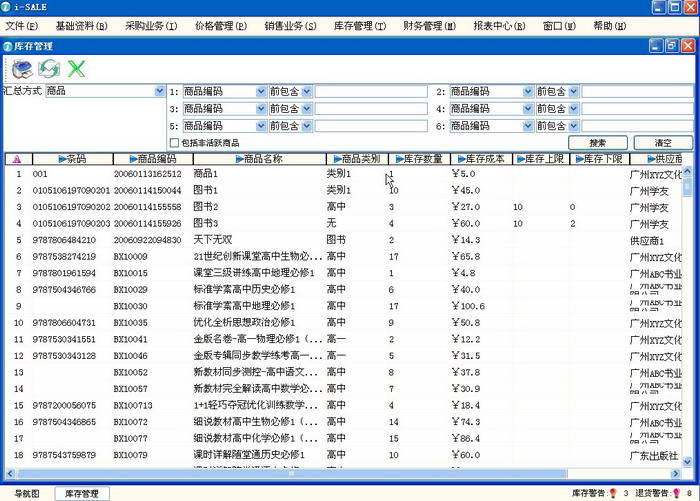Image resolution: width=700 pixels, height=501 pixels.
Task: Close the 库存管理 inner window
Action: (x=688, y=46)
